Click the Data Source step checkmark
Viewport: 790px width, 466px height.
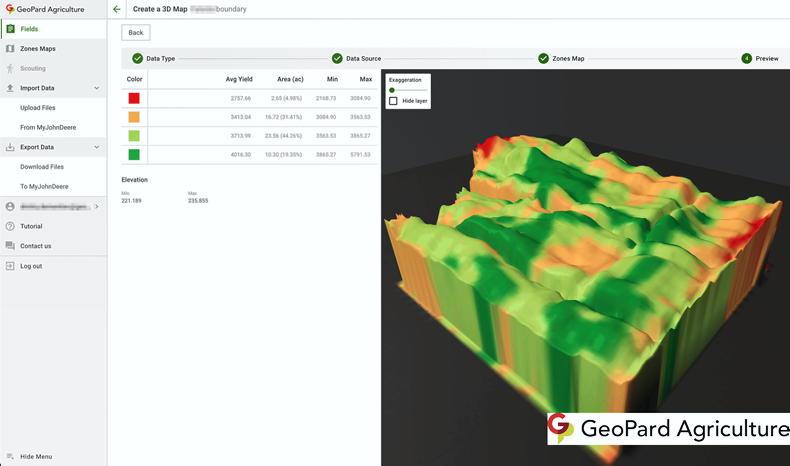pyautogui.click(x=337, y=58)
